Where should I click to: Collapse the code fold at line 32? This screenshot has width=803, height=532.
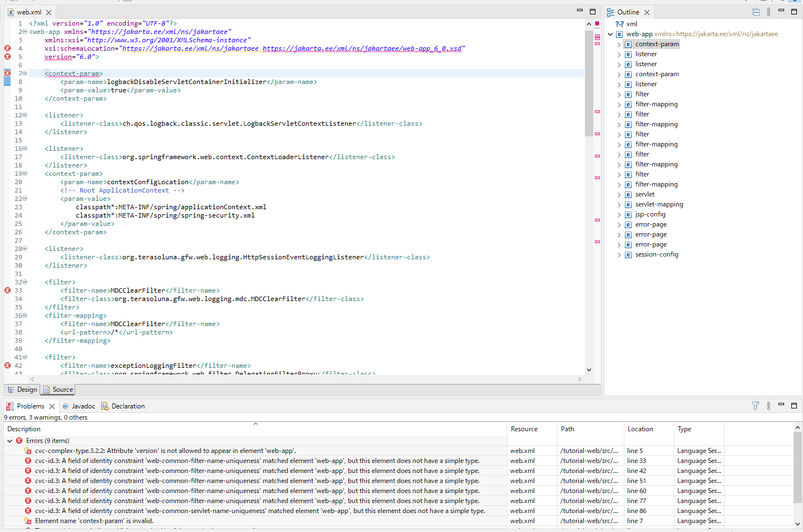pyautogui.click(x=24, y=282)
